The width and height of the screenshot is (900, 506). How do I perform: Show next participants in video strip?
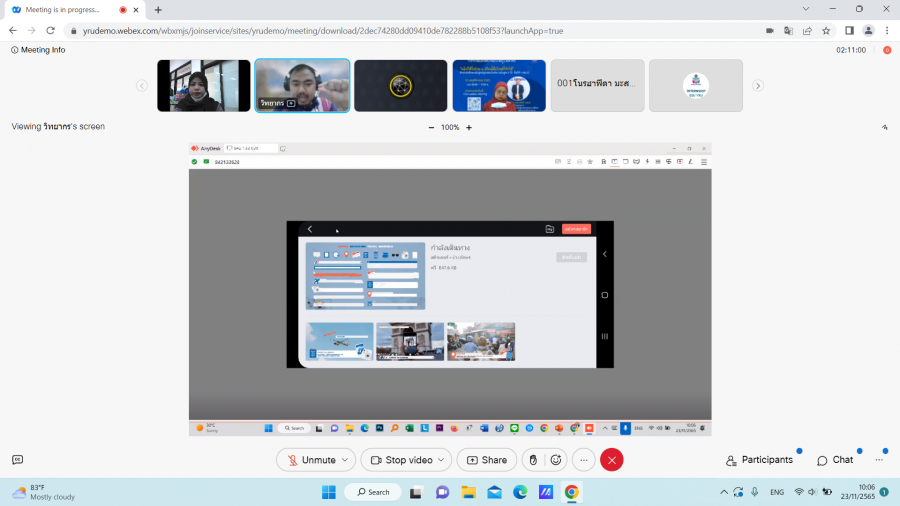click(x=758, y=86)
